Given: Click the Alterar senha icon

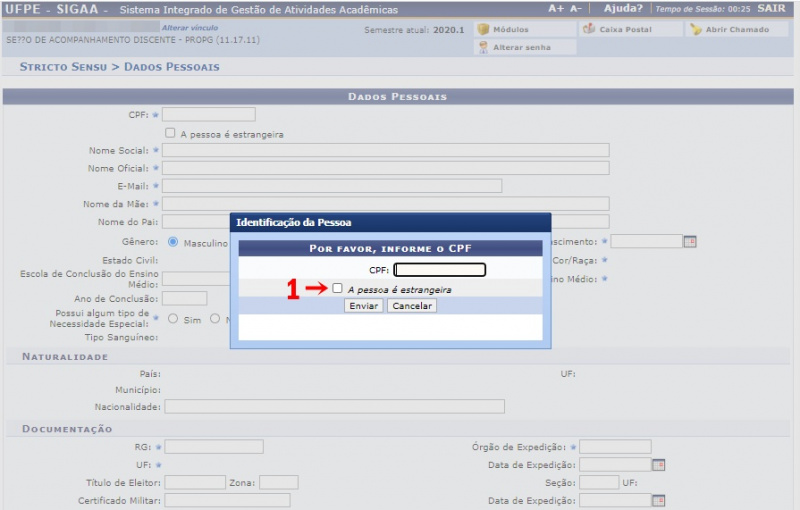Looking at the screenshot, I should tap(483, 48).
